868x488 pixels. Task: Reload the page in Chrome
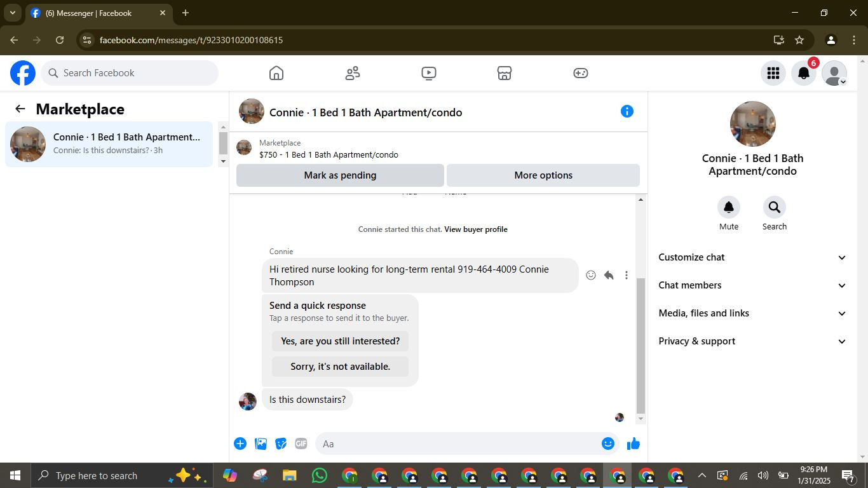pyautogui.click(x=60, y=40)
